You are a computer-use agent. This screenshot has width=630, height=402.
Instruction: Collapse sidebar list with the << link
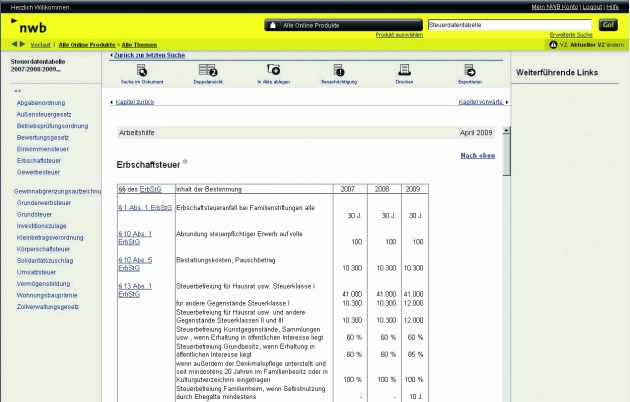click(x=17, y=91)
